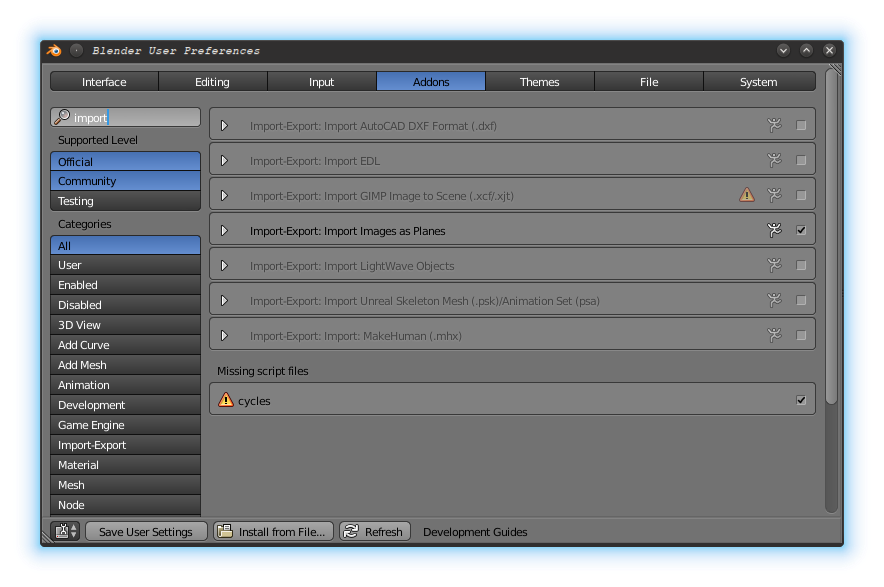
Task: Toggle the Community supported level filter
Action: click(x=125, y=181)
